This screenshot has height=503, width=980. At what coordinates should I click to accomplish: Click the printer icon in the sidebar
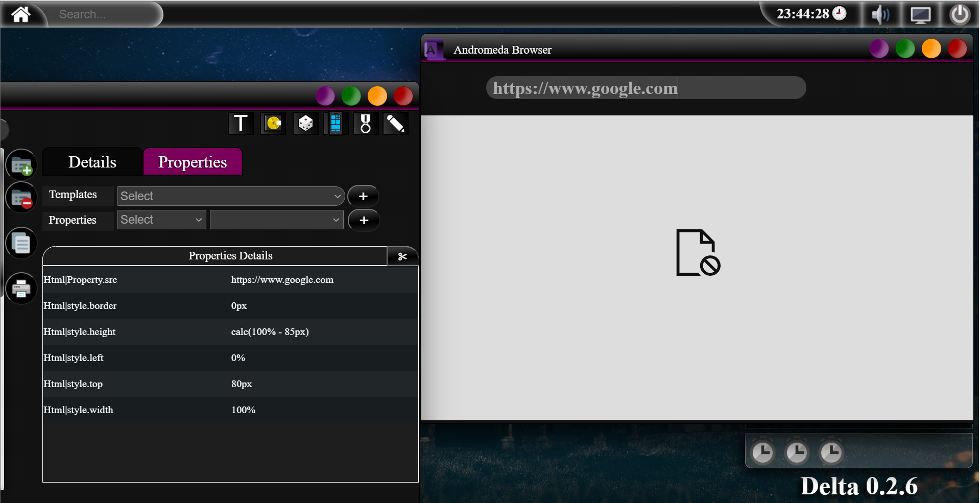pos(21,288)
